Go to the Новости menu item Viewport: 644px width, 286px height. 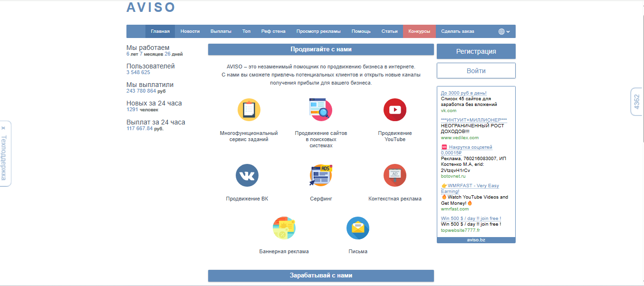pos(190,31)
